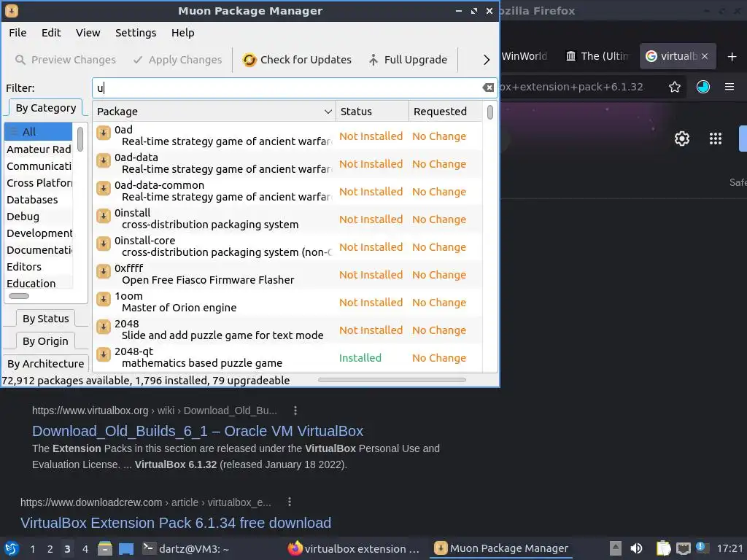Screen dimensions: 747x560
Task: Open Firefox hamburger menu
Action: (x=729, y=87)
